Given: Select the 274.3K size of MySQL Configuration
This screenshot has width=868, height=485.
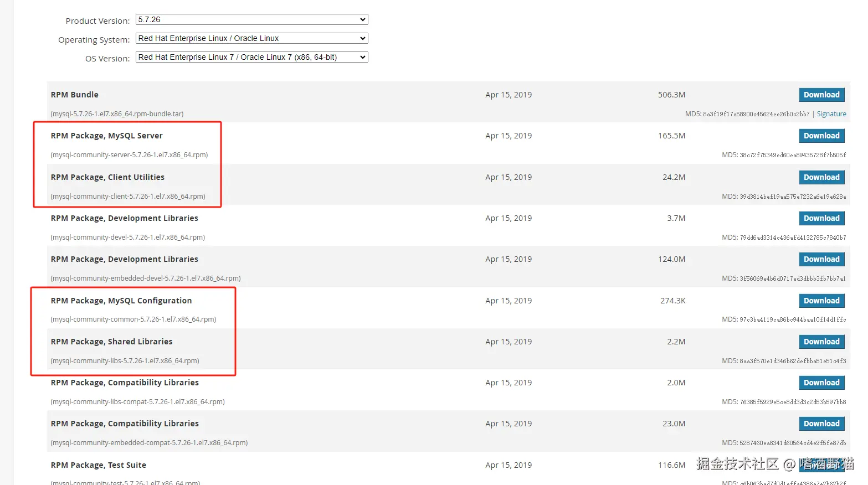Looking at the screenshot, I should click(x=672, y=301).
